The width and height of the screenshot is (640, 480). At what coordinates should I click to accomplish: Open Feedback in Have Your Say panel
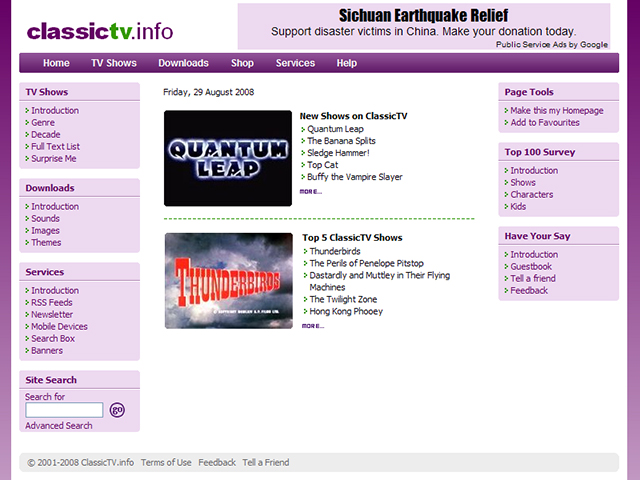tap(529, 291)
